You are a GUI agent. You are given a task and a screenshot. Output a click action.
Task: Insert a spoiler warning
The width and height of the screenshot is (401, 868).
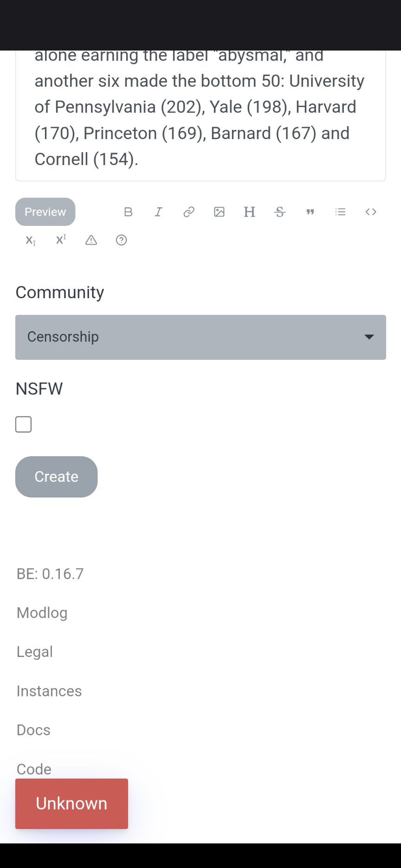(91, 240)
